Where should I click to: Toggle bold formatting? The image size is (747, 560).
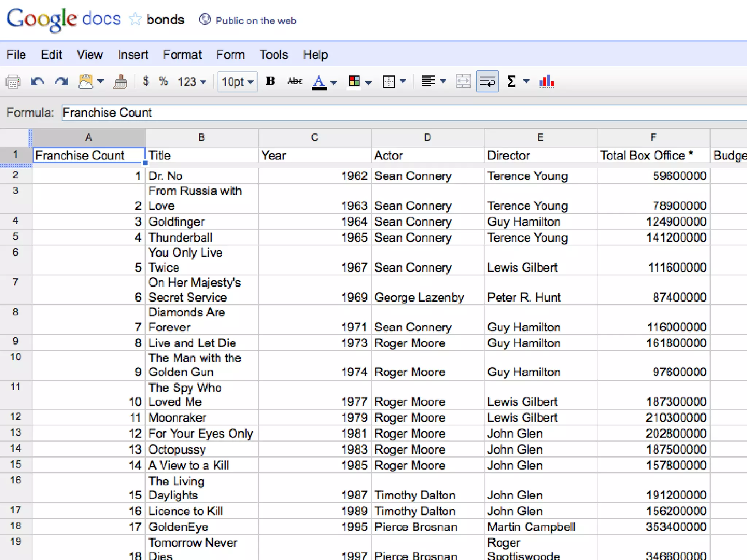click(x=270, y=81)
